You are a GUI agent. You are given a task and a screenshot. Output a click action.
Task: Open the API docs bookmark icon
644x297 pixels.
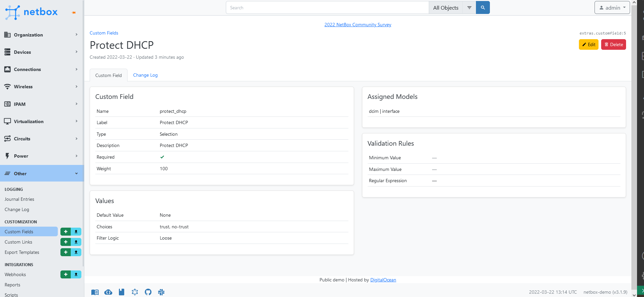[122, 292]
